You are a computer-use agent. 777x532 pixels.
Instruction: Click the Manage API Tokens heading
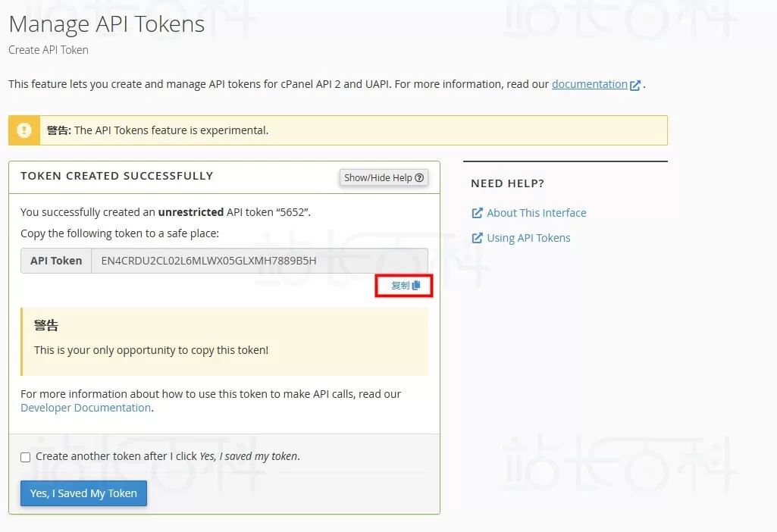click(107, 23)
